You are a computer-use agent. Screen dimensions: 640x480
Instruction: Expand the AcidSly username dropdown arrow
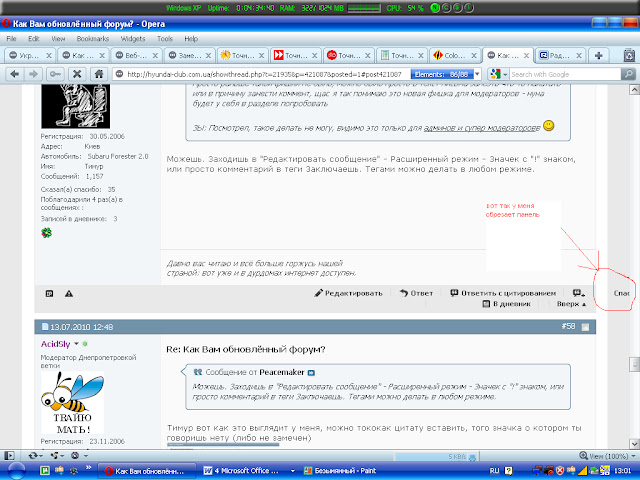click(76, 344)
